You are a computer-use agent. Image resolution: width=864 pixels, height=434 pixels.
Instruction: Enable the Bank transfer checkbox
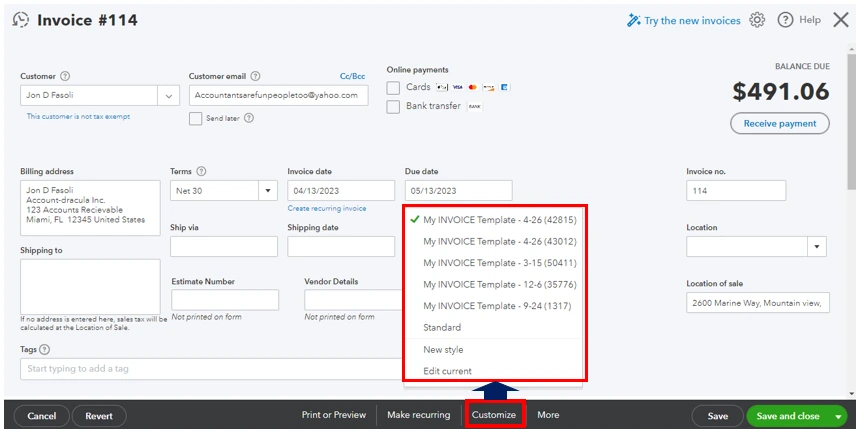point(393,106)
